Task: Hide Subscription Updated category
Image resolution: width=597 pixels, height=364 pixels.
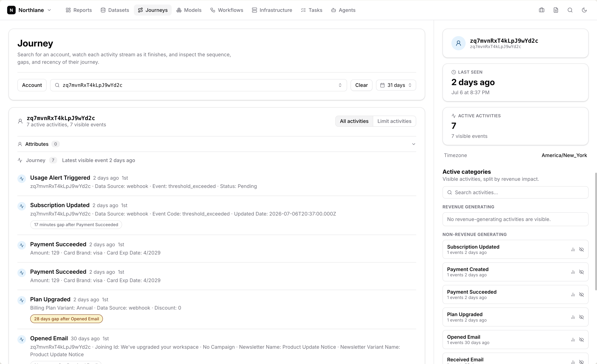Action: coord(582,249)
